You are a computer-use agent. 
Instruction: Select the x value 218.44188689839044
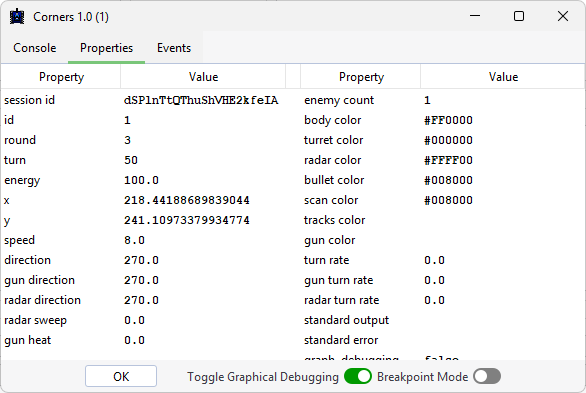pos(187,200)
